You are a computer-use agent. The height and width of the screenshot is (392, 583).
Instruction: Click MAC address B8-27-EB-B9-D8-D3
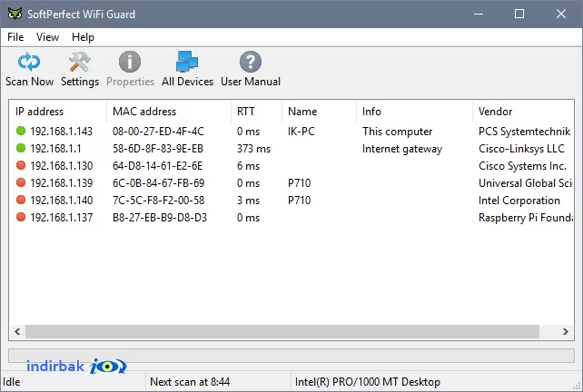tap(160, 218)
